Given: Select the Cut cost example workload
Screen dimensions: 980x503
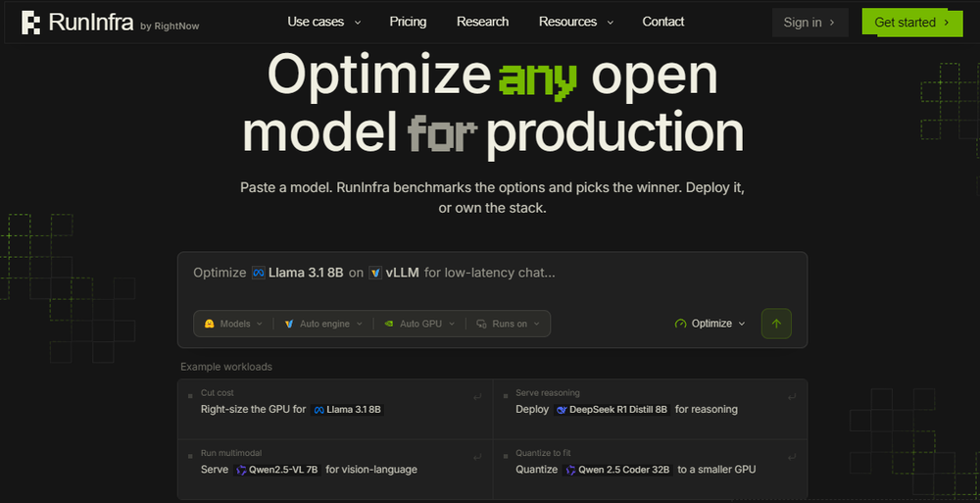Looking at the screenshot, I should (x=335, y=409).
